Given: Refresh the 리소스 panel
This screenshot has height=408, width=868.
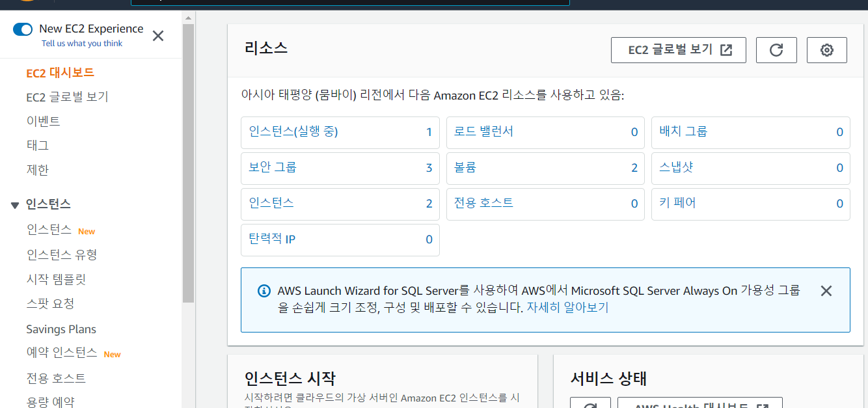Looking at the screenshot, I should click(776, 50).
